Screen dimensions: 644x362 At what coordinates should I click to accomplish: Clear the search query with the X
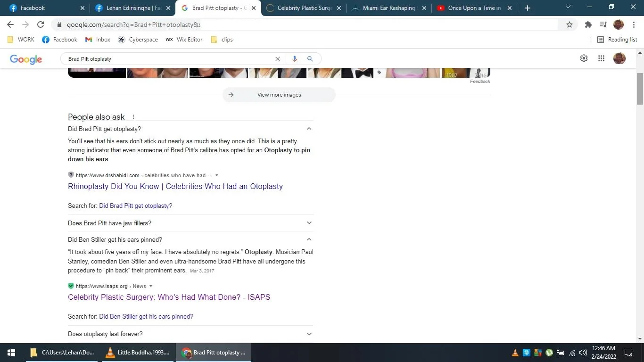point(278,59)
